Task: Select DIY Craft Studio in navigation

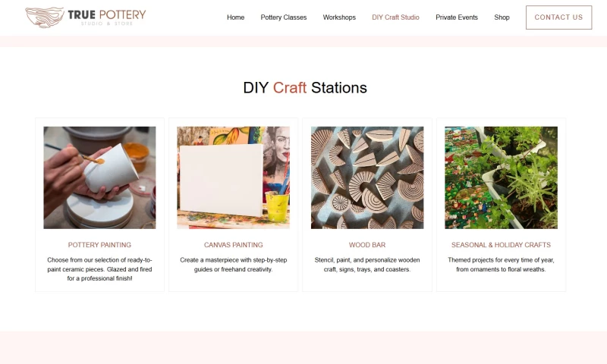Action: point(395,17)
